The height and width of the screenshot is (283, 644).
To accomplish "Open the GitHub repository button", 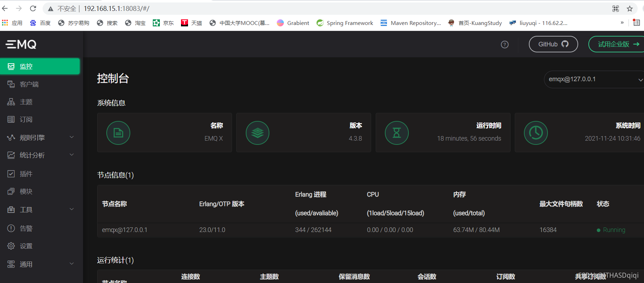I will tap(553, 44).
